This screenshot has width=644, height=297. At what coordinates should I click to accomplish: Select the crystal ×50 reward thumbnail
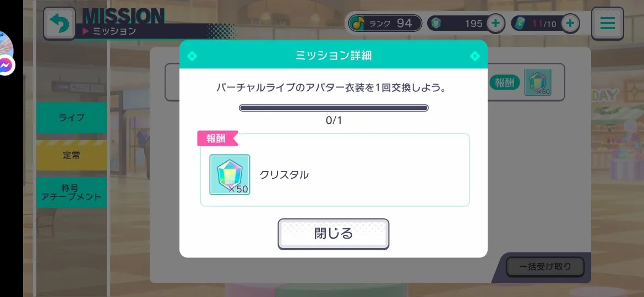[230, 175]
